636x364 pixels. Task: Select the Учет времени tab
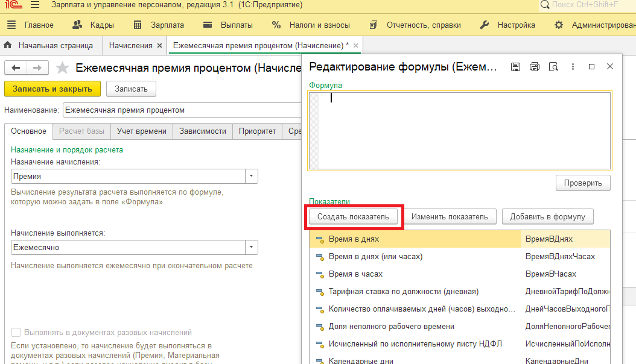(x=142, y=131)
